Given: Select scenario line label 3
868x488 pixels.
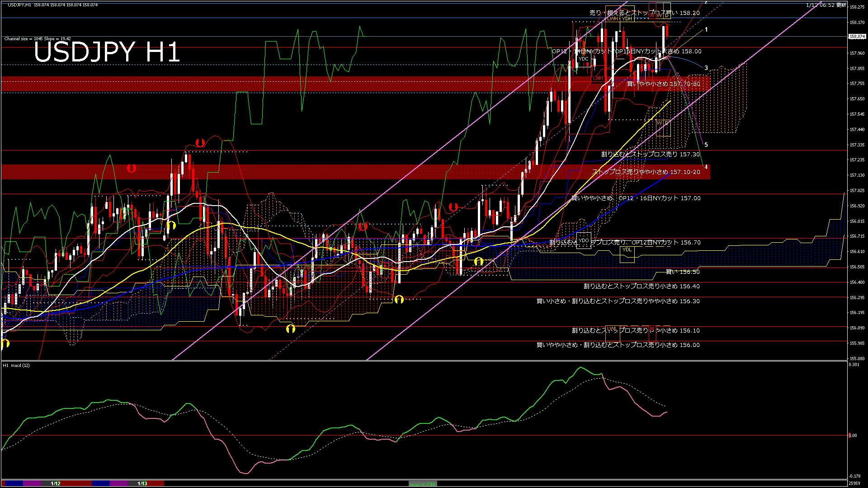Looking at the screenshot, I should coord(706,68).
